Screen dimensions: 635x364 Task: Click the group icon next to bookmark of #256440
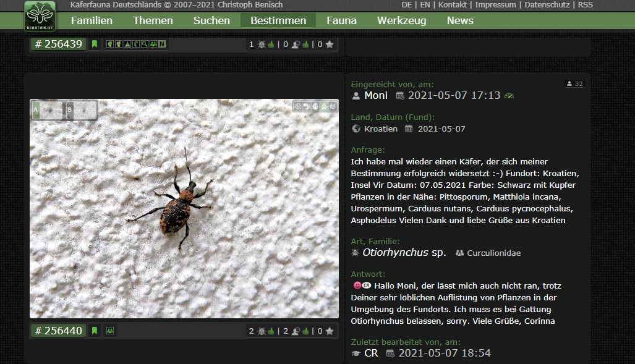coord(110,331)
